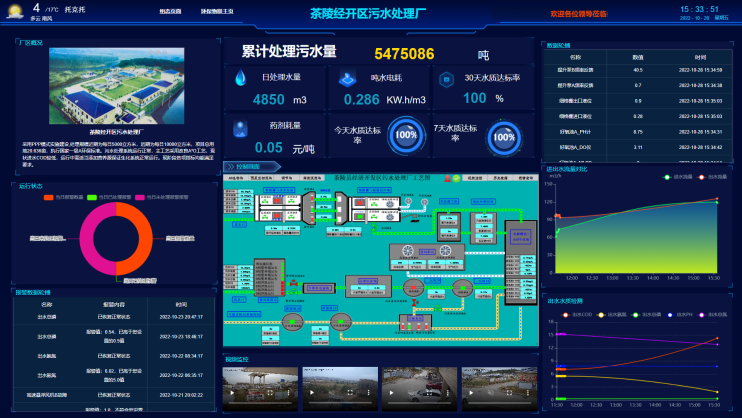742x418 pixels.
Task: Select the alarm row timed 2022-10-22 08:34:17
Action: click(x=114, y=356)
